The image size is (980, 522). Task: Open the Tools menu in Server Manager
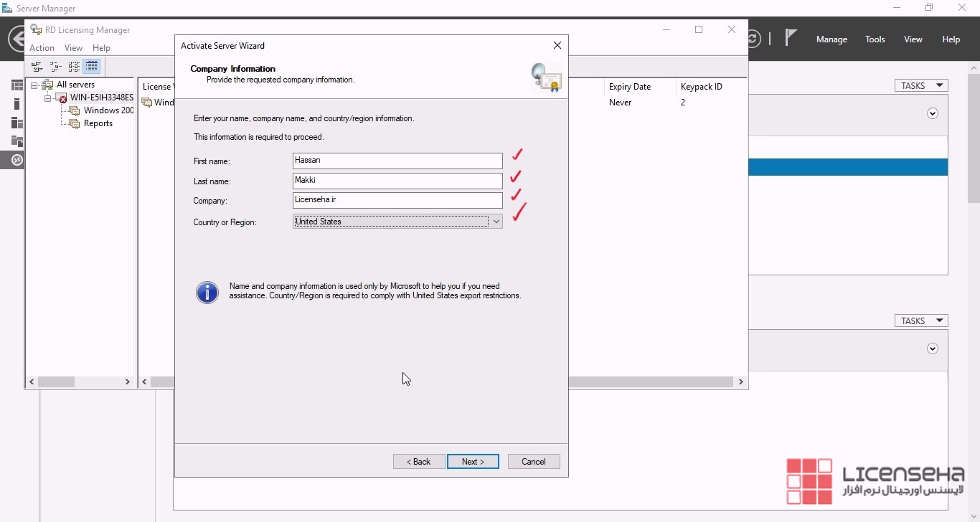tap(875, 39)
